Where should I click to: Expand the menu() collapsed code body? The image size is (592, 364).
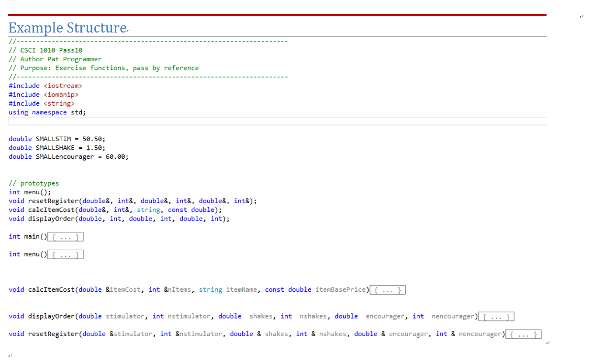click(x=65, y=254)
